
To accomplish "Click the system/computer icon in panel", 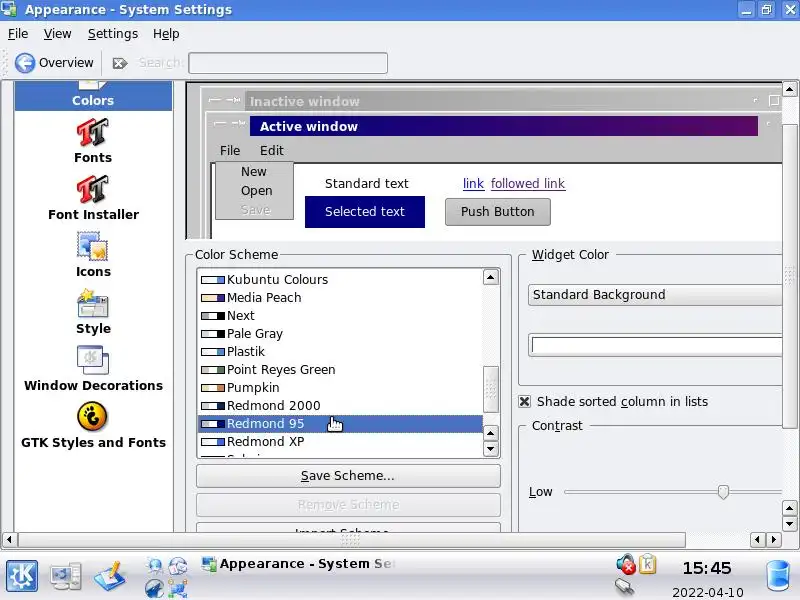I will 65,577.
